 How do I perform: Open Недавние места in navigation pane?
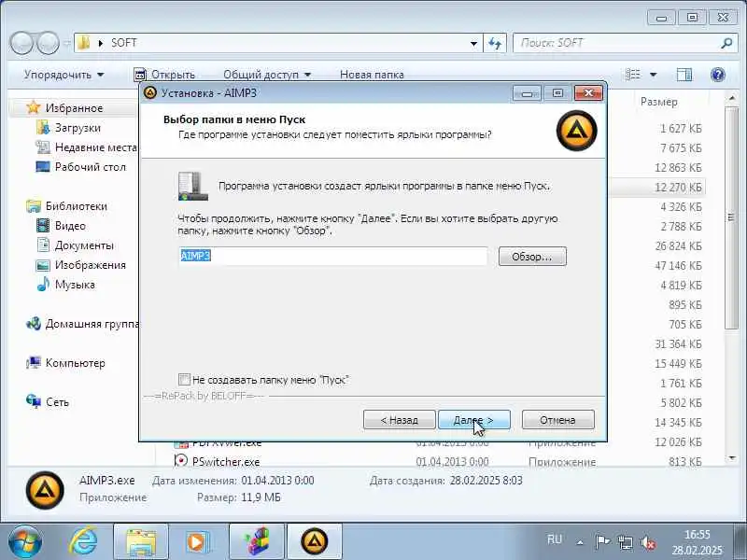coord(96,147)
